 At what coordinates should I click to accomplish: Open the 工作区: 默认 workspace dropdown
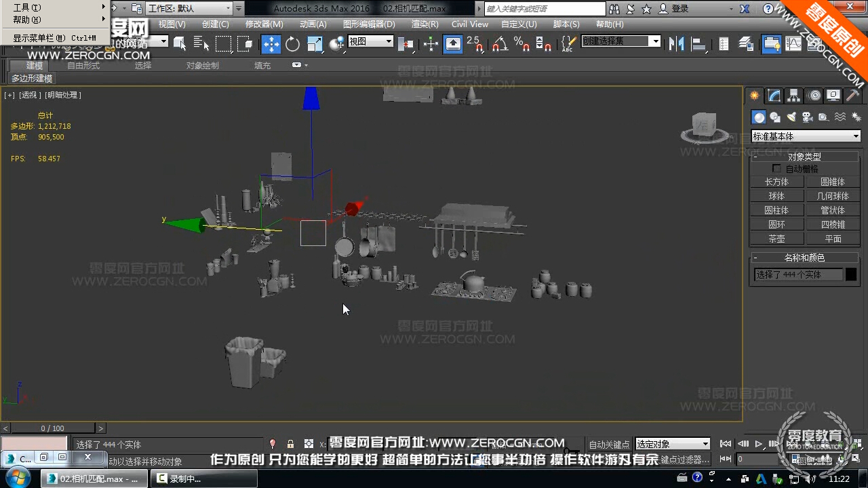189,8
